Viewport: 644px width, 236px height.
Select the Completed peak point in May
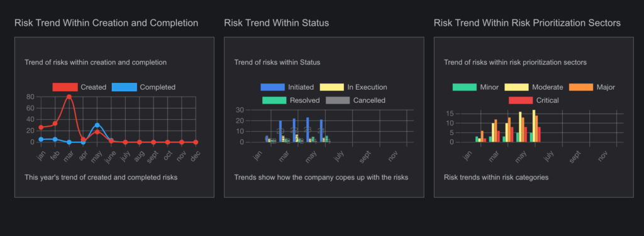97,125
